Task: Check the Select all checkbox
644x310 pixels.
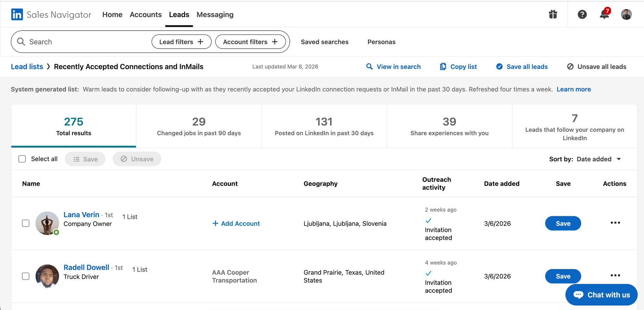Action: [22, 159]
